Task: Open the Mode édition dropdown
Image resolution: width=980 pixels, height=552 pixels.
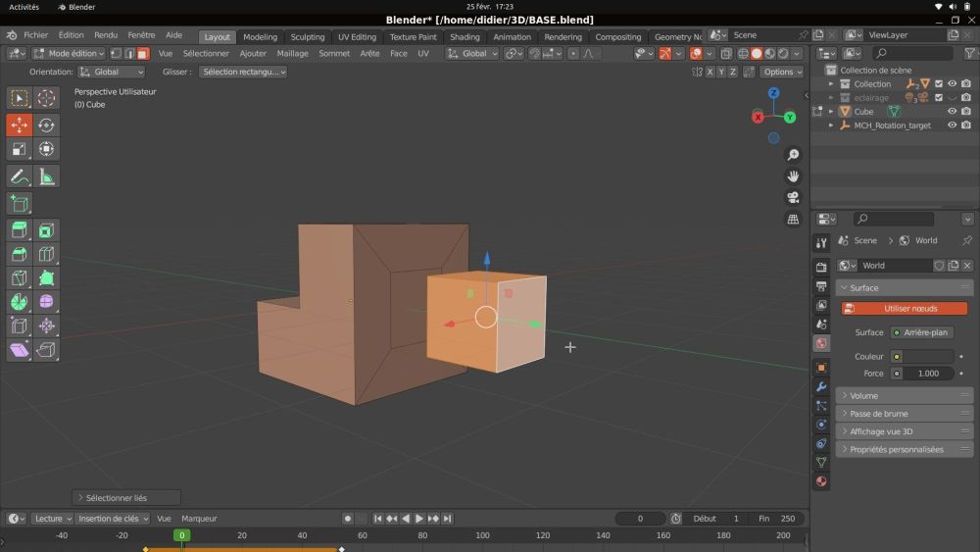Action: [69, 54]
